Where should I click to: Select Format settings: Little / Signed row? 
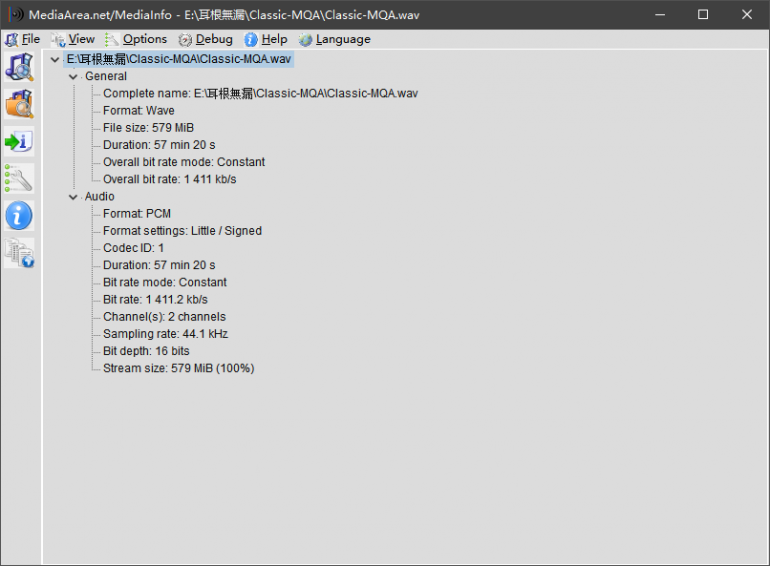182,231
